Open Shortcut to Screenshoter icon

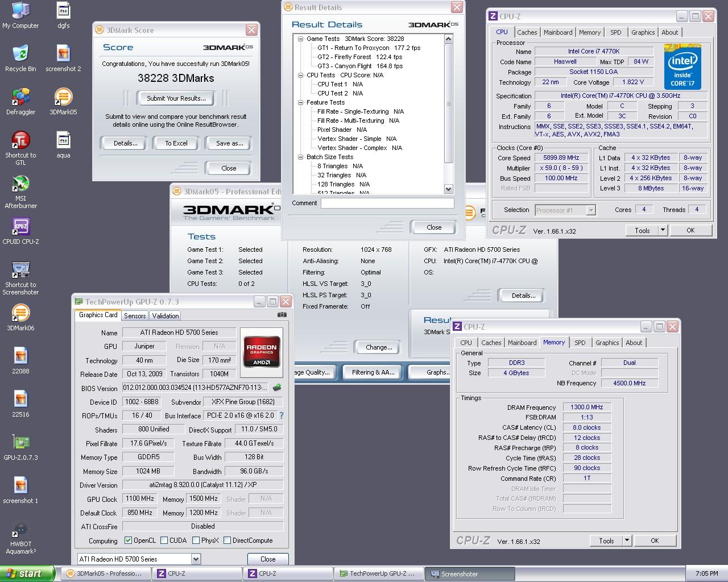coord(20,278)
